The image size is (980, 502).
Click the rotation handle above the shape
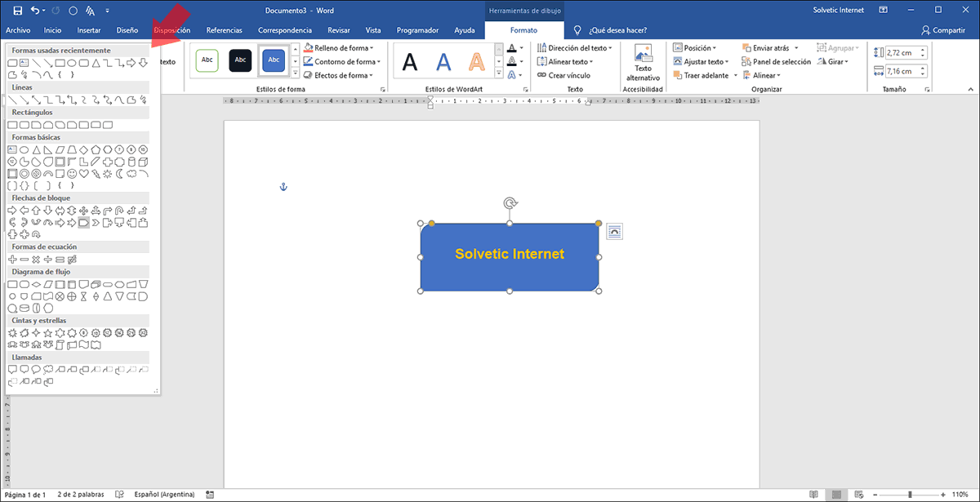(x=510, y=202)
